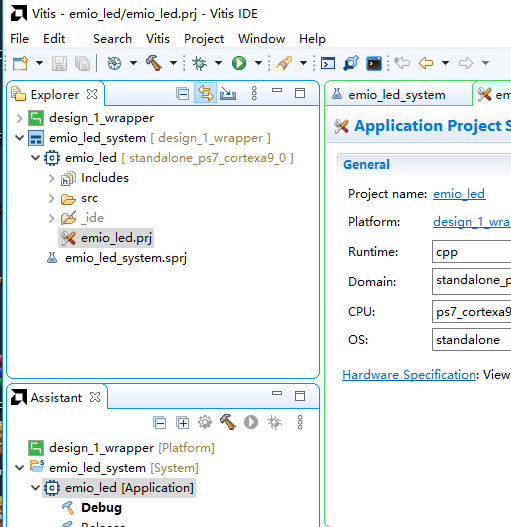Open the Hardware Specification link
This screenshot has width=511, height=527.
coord(409,374)
